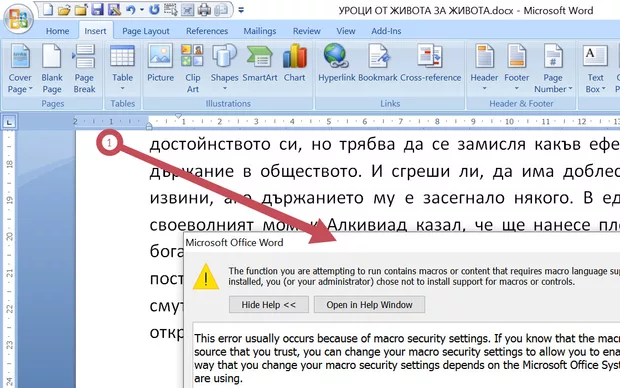Click the Save As icon with pencil
620x388 pixels.
click(114, 9)
